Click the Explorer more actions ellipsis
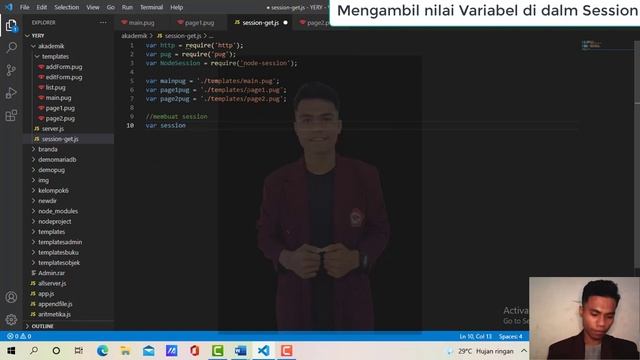This screenshot has width=640, height=360. (103, 22)
